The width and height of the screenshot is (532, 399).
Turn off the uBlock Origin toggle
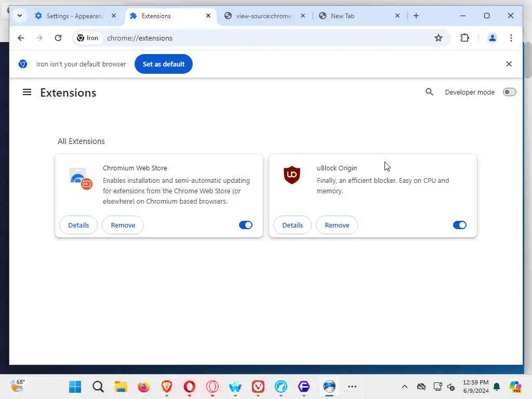[460, 225]
